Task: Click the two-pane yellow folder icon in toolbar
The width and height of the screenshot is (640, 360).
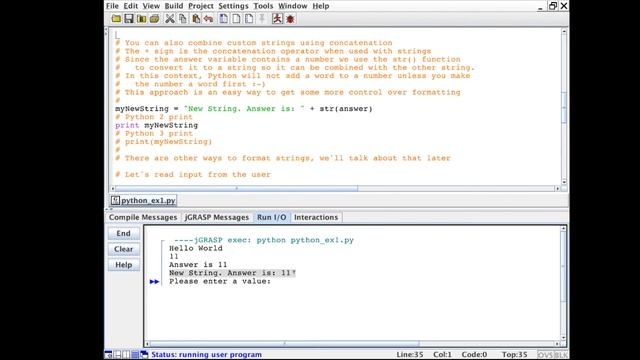Action: 142,19
